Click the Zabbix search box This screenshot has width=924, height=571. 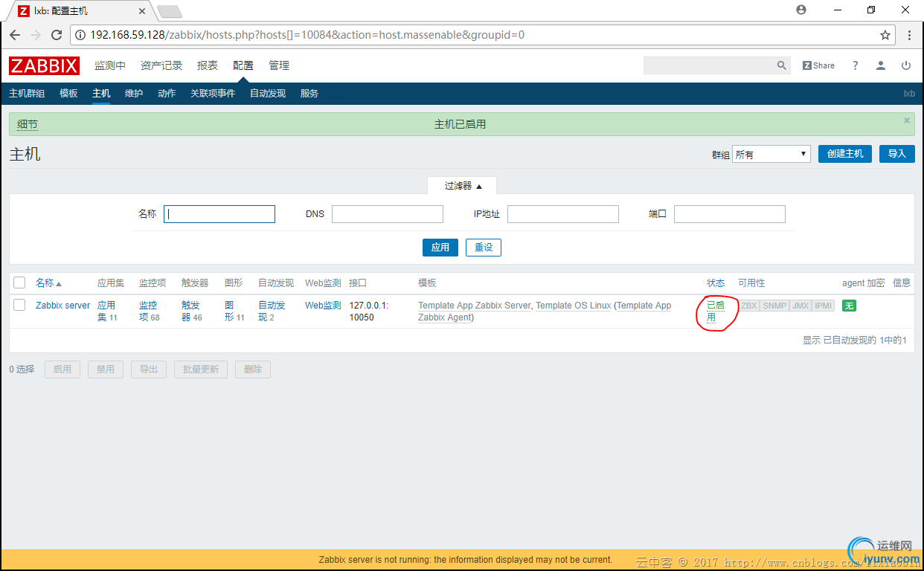[708, 65]
